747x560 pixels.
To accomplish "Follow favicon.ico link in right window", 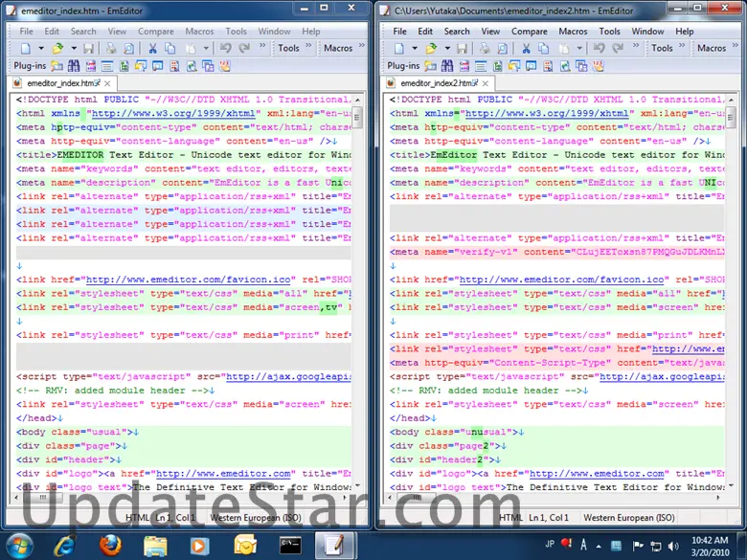I will pyautogui.click(x=561, y=280).
